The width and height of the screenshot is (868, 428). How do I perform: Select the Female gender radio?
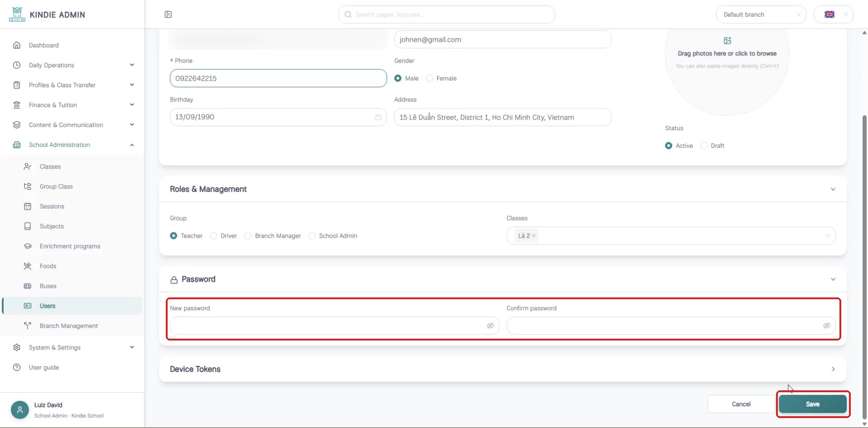(x=429, y=78)
